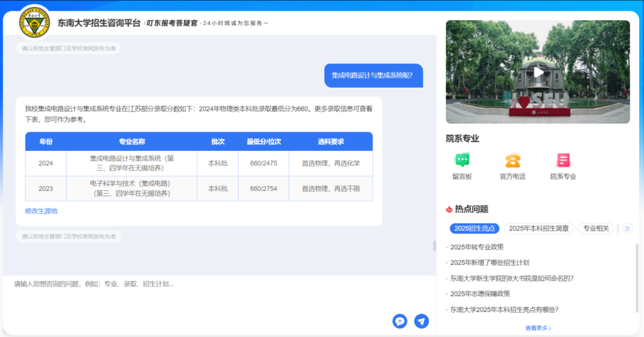Open the 2025年新增了哪些招生计划 question
Screen dimensions: 644x337
point(490,262)
